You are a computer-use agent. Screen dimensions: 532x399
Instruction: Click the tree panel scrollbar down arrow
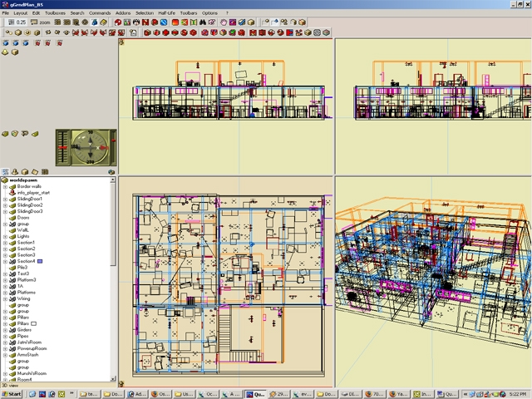click(113, 378)
